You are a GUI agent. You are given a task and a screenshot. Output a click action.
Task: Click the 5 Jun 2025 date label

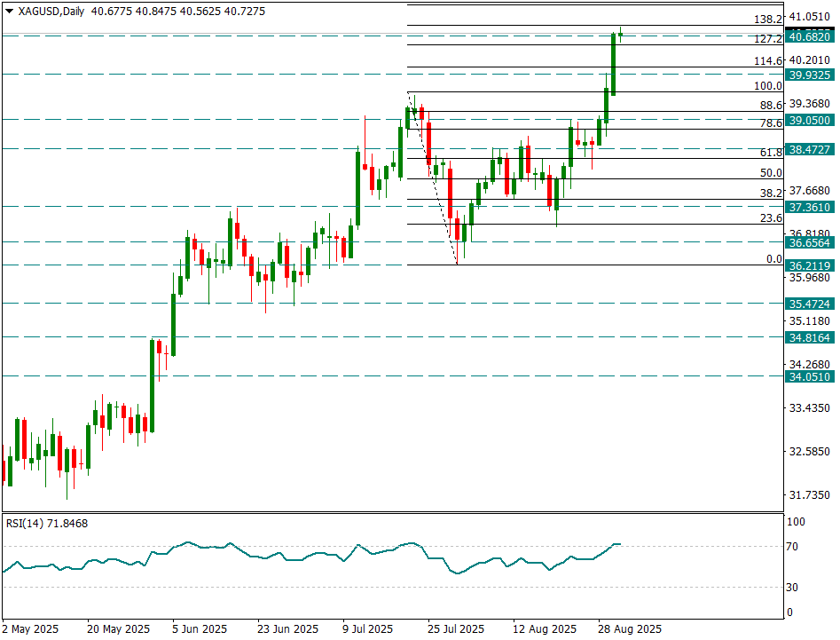coord(200,628)
